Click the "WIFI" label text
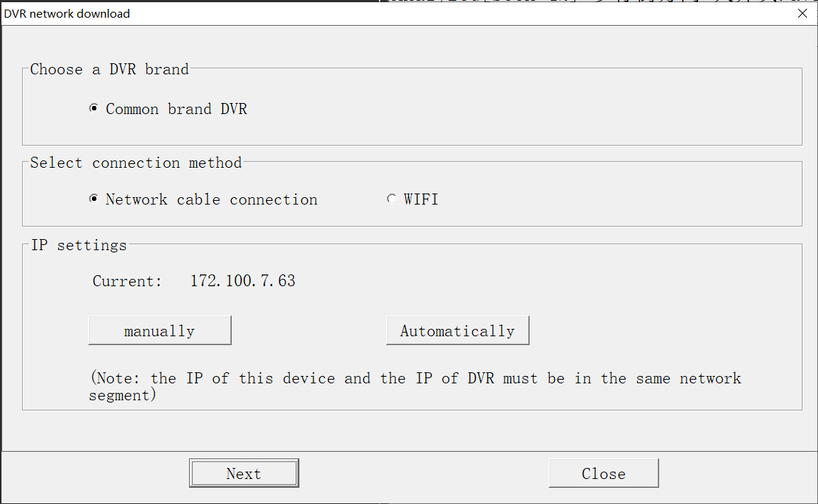 421,199
